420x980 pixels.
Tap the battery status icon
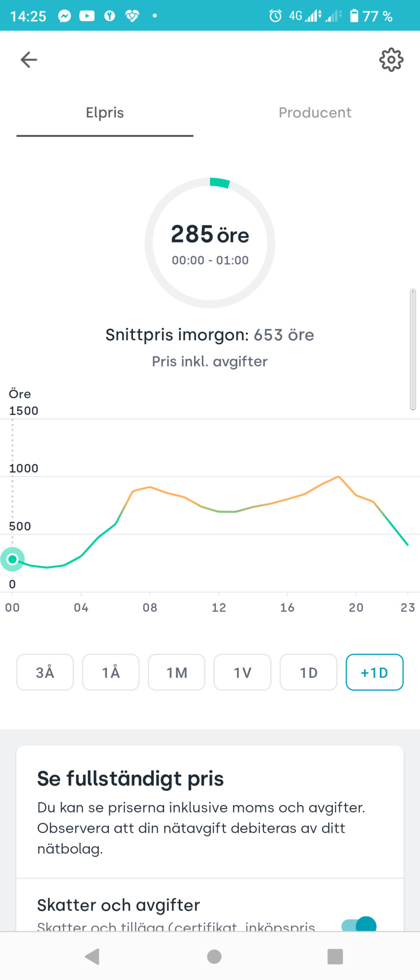tap(354, 16)
